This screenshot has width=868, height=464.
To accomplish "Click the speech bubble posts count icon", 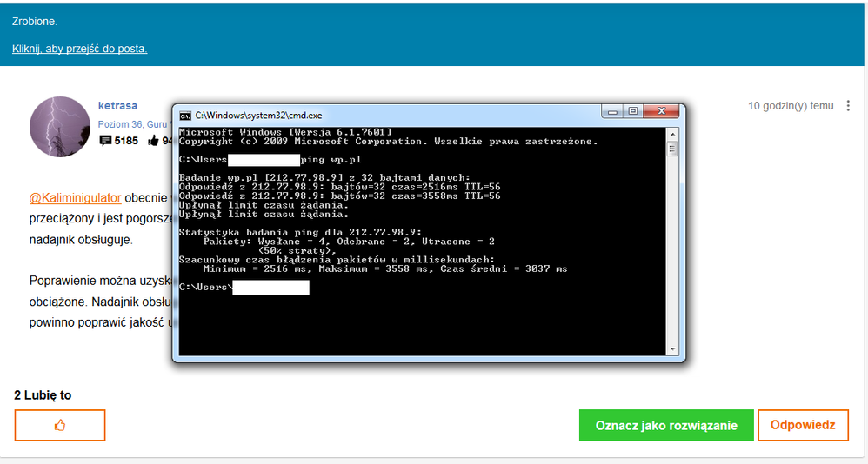I will (x=105, y=141).
